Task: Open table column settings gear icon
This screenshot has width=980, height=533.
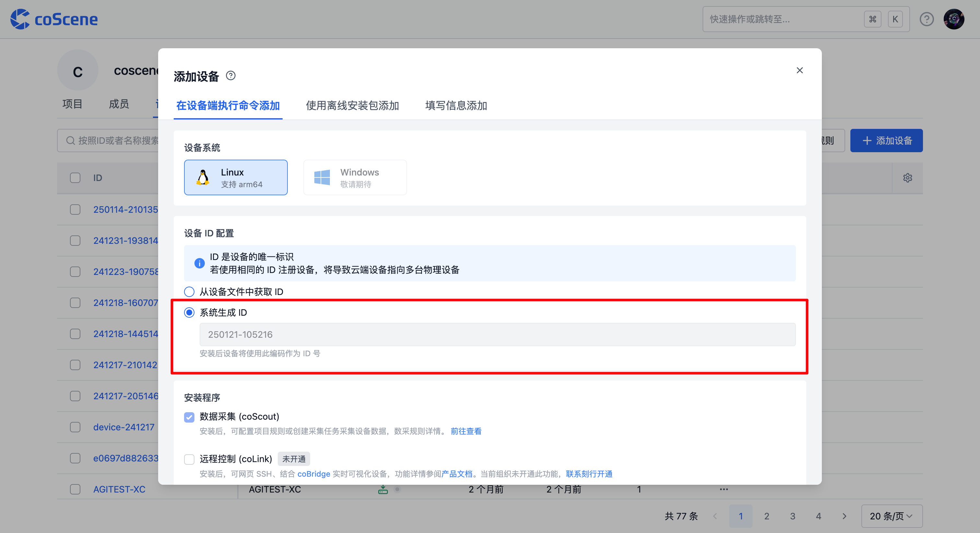Action: 907,178
